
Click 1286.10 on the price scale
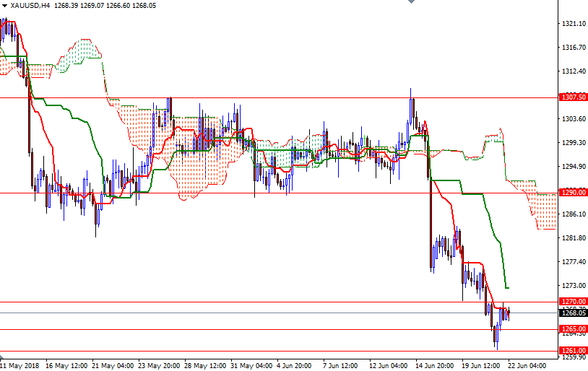[573, 214]
